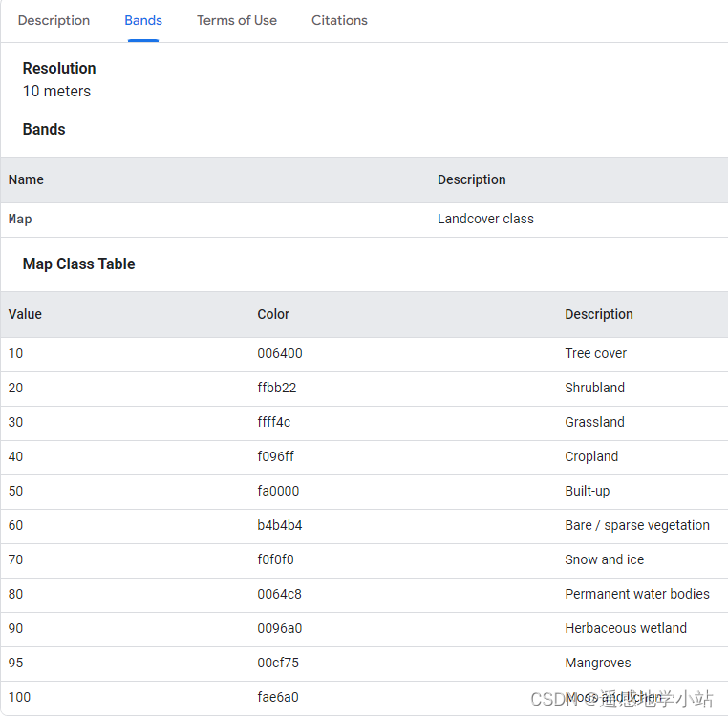Viewport: 728px width, 717px height.
Task: Select value cell 30
Action: [15, 422]
